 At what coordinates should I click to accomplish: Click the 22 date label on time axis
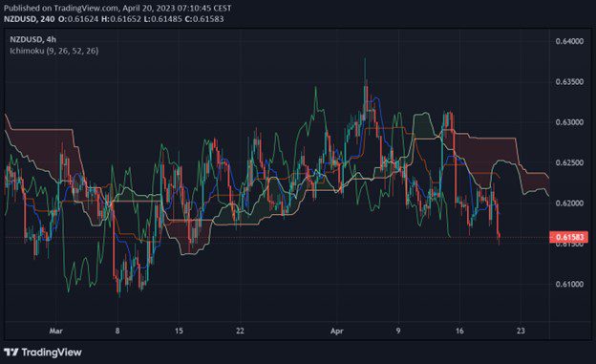click(240, 331)
